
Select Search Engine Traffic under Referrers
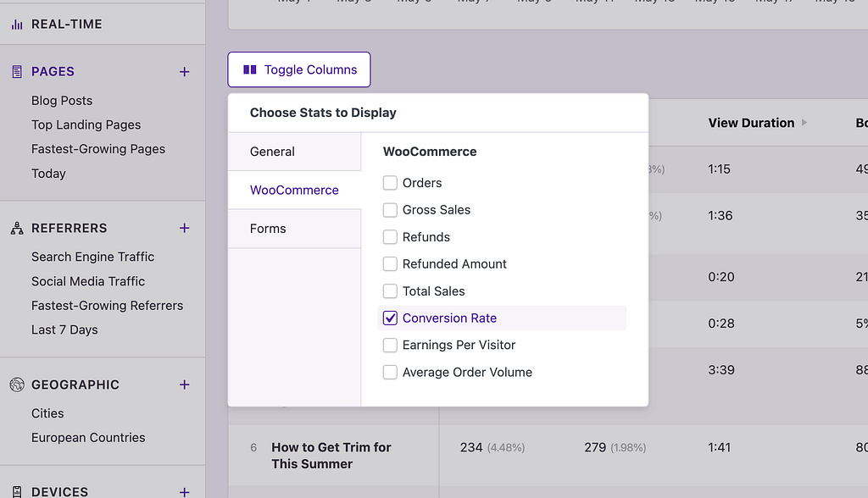click(92, 257)
